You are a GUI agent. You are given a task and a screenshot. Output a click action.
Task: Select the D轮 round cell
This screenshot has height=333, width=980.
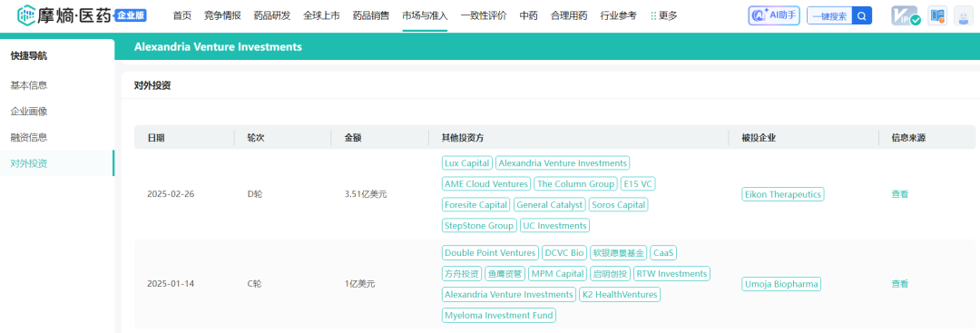click(254, 194)
